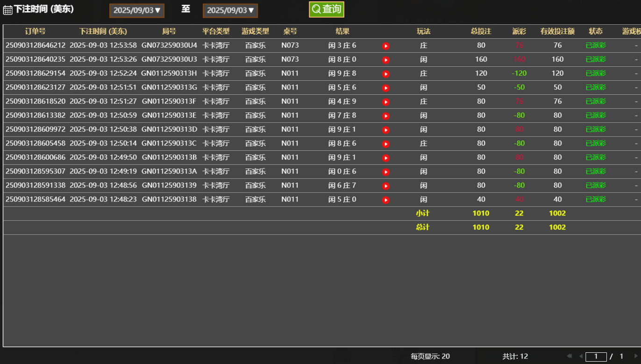This screenshot has height=364, width=641.
Task: Click the page number input field
Action: 596,357
